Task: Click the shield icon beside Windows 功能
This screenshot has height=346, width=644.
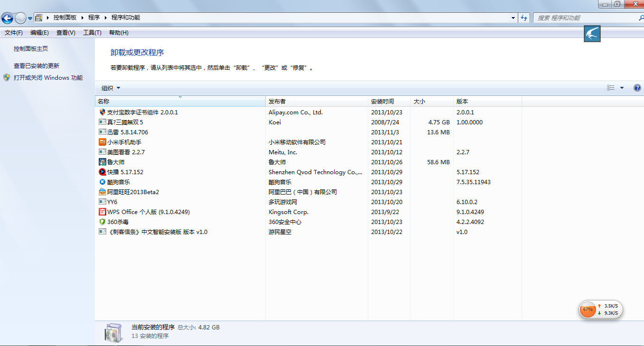Action: 7,77
